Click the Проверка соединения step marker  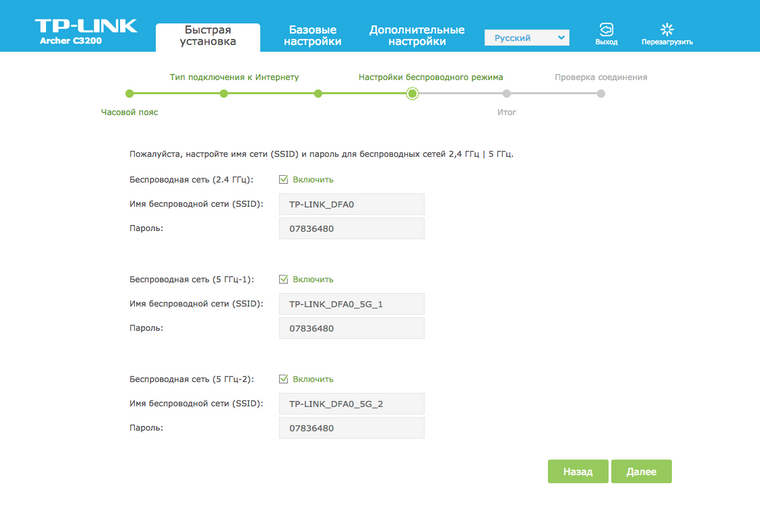pyautogui.click(x=601, y=94)
